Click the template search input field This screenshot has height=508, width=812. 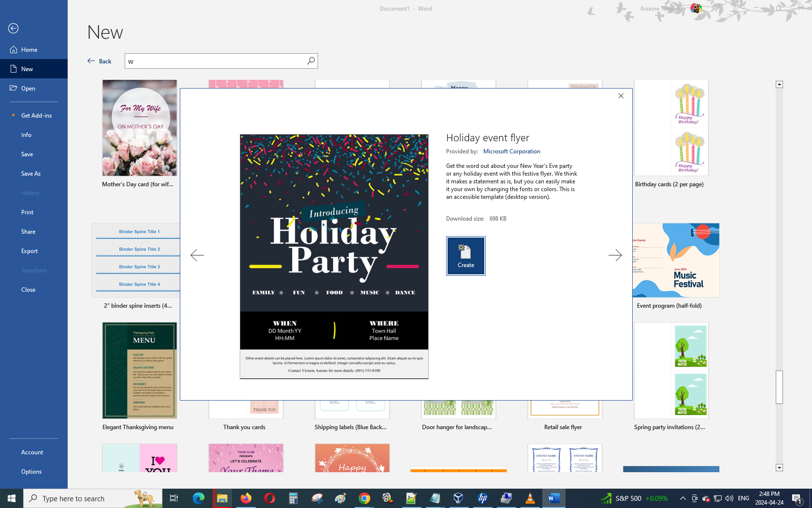click(x=215, y=61)
